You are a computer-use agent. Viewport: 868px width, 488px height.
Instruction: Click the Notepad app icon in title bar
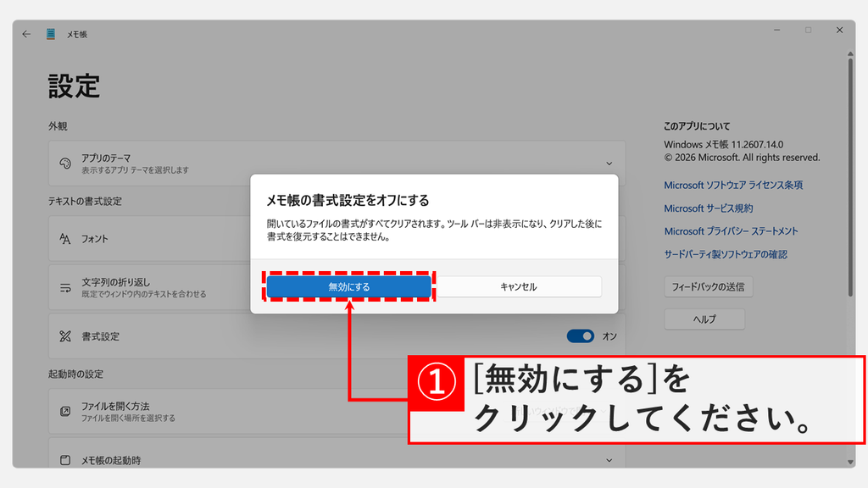coord(50,34)
